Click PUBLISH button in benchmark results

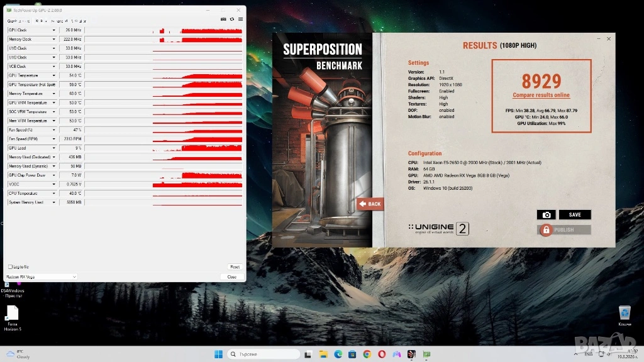[x=564, y=230]
